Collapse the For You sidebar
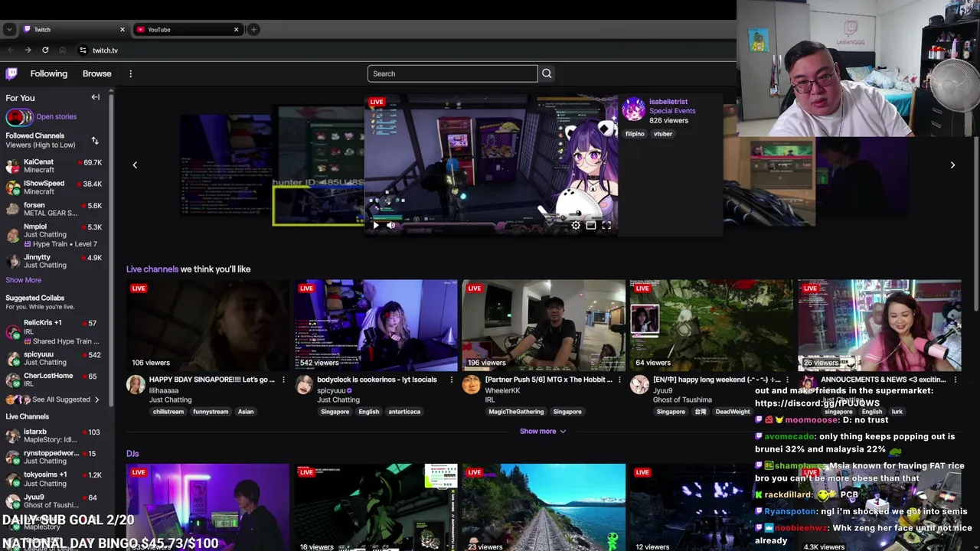 [96, 97]
